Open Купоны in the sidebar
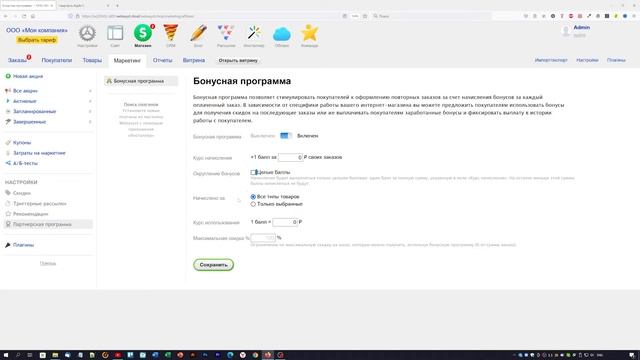The image size is (640, 360). pyautogui.click(x=22, y=142)
